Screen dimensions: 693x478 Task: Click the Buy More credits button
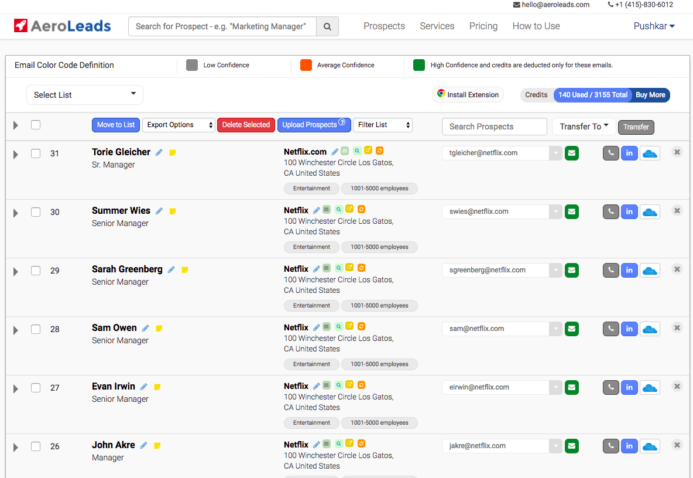click(x=651, y=95)
